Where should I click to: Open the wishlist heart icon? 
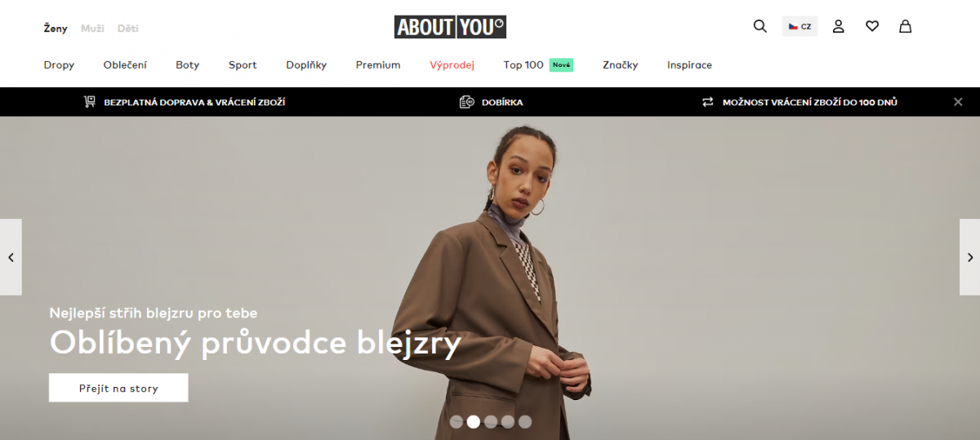[872, 26]
